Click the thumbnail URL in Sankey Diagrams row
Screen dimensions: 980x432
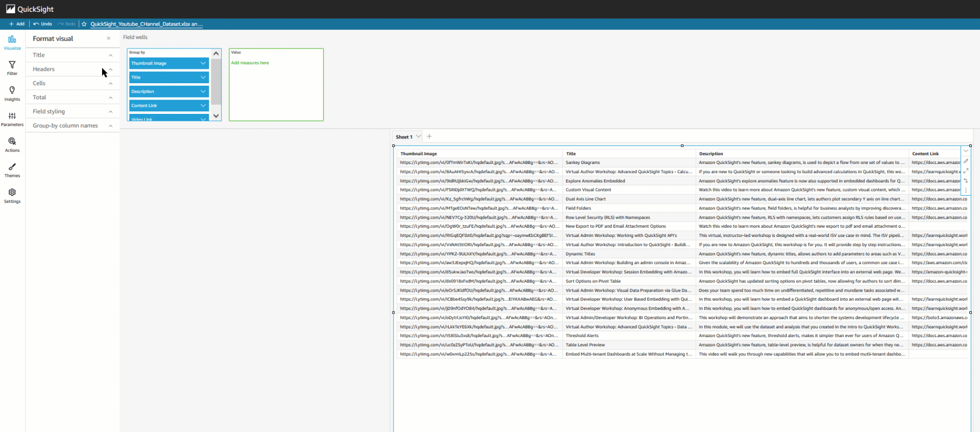479,163
